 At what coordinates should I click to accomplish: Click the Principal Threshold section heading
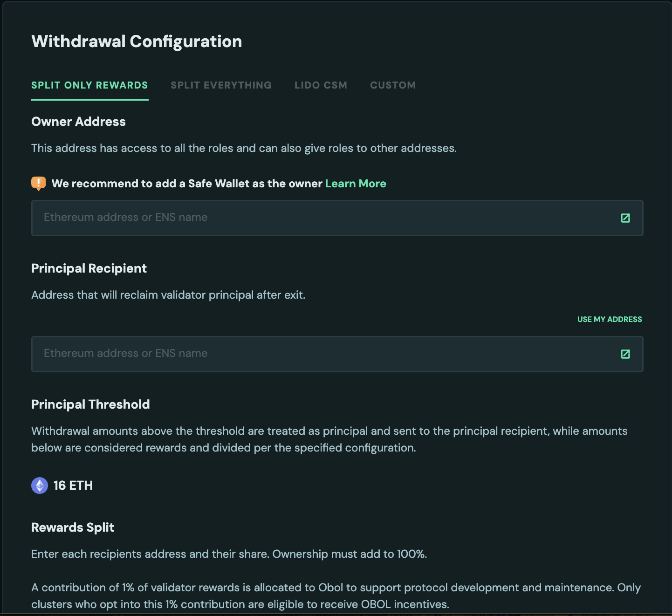[x=90, y=404]
